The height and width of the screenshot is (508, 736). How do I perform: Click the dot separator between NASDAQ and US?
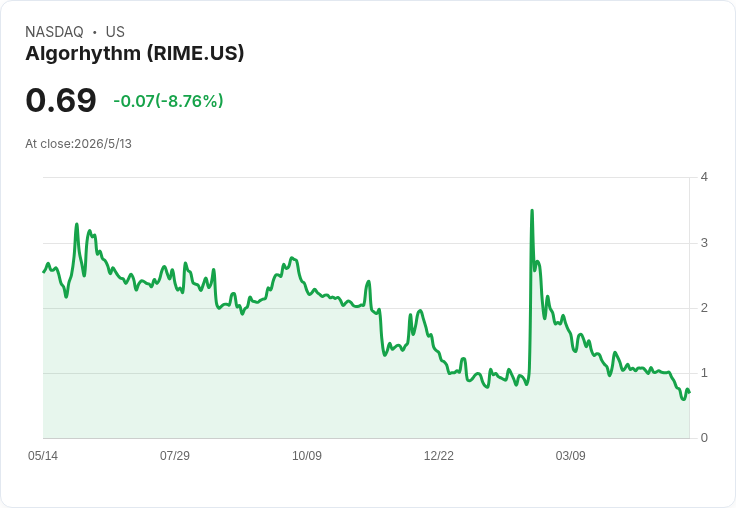pyautogui.click(x=94, y=32)
